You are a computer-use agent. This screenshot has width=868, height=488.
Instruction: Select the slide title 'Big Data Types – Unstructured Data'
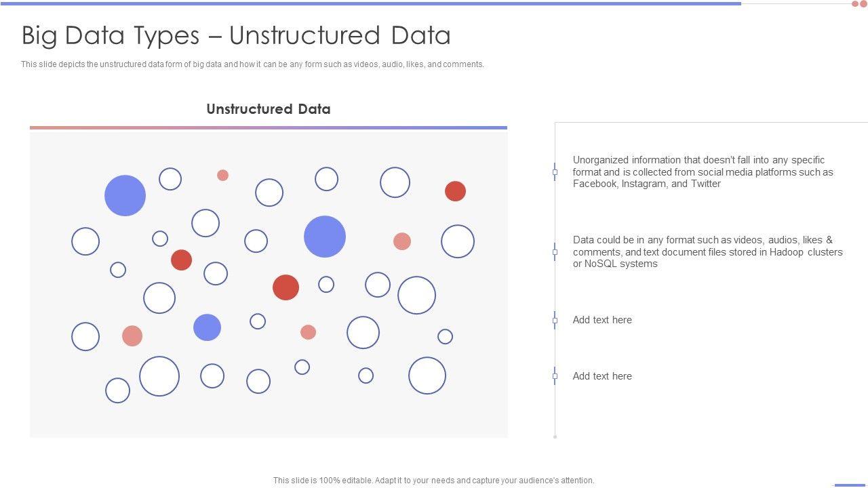point(236,35)
